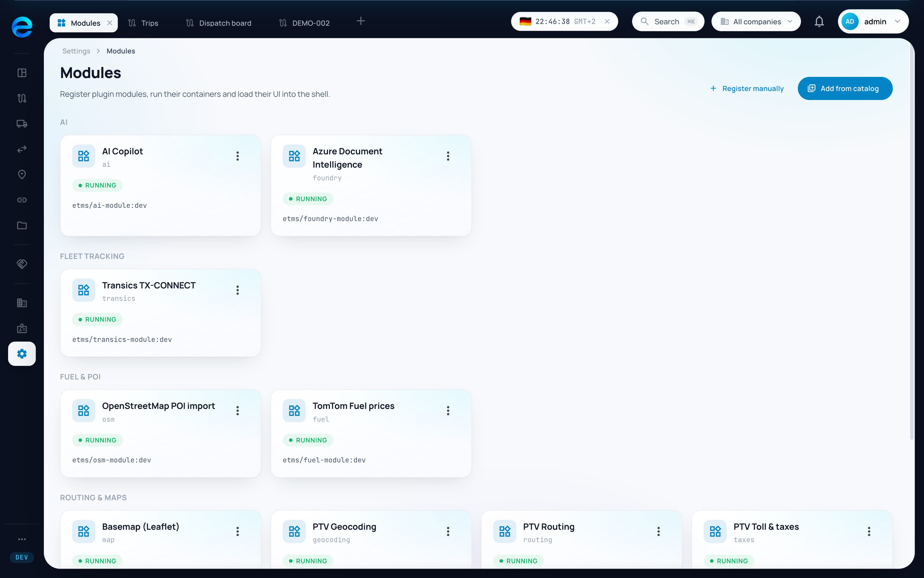
Task: Open AI Copilot card options menu
Action: (237, 156)
